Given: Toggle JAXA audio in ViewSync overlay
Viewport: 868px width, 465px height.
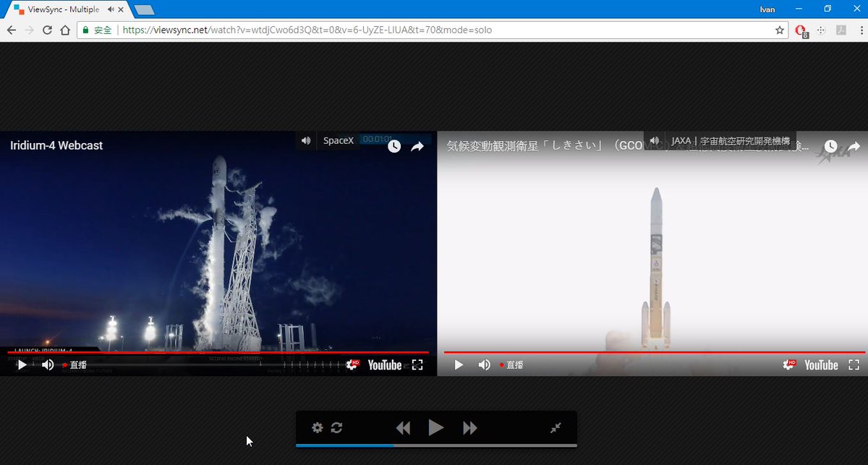Looking at the screenshot, I should click(655, 140).
